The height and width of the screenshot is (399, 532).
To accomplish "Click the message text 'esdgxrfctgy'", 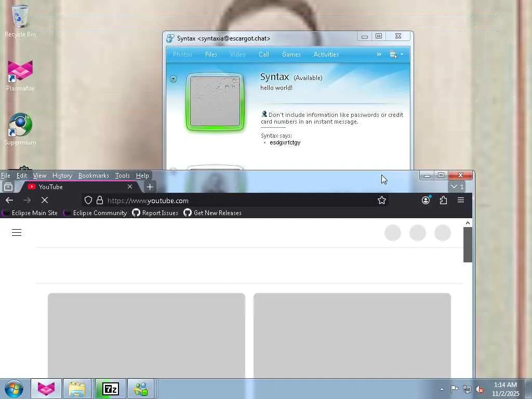I will pyautogui.click(x=285, y=142).
